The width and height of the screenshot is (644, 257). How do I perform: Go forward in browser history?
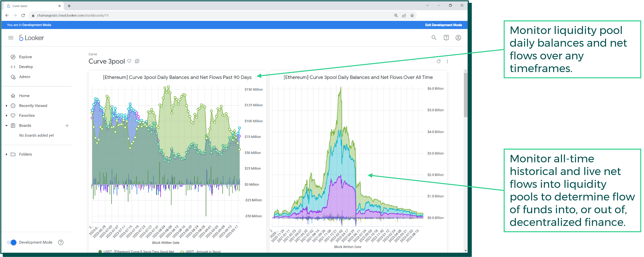pyautogui.click(x=15, y=16)
